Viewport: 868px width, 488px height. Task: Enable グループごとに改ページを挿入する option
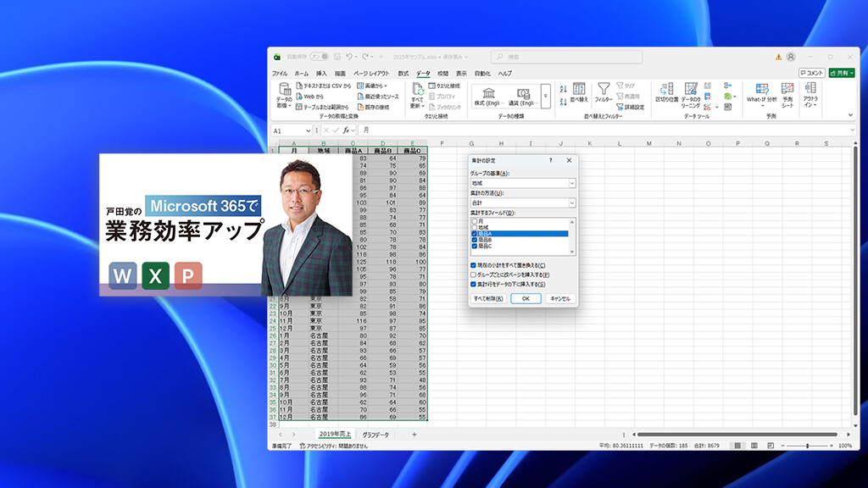472,274
